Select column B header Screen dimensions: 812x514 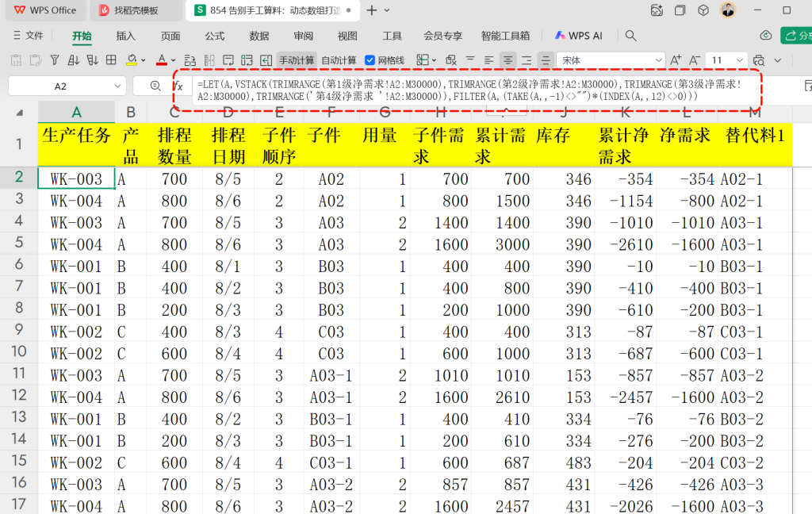pos(131,112)
